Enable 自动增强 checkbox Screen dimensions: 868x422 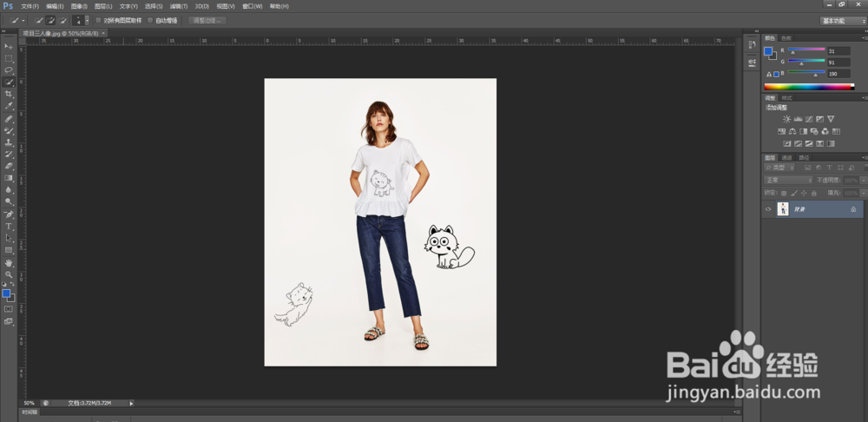150,21
